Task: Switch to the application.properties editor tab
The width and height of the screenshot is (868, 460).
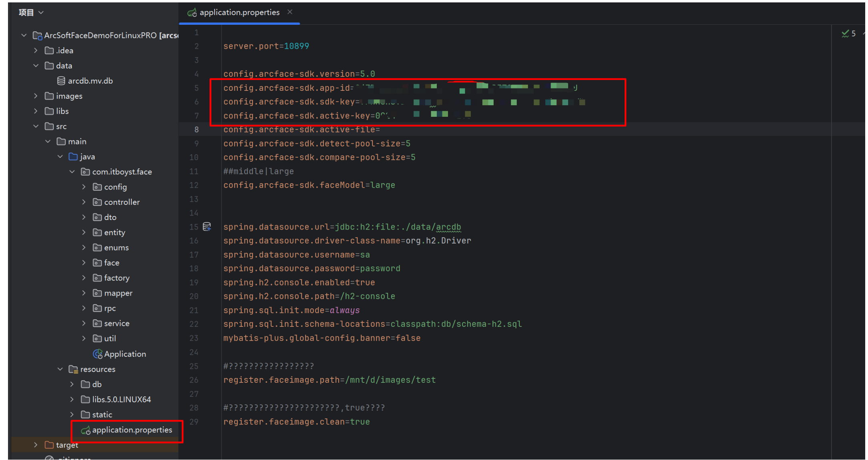Action: coord(239,13)
